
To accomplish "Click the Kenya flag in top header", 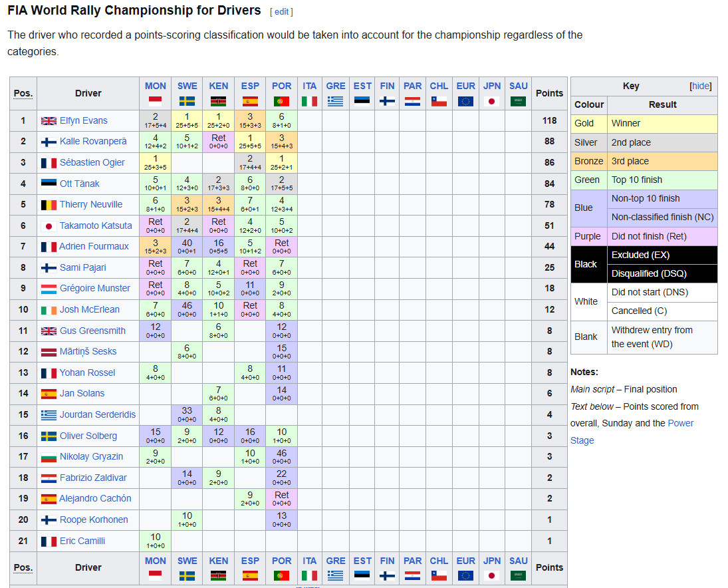I will point(218,101).
